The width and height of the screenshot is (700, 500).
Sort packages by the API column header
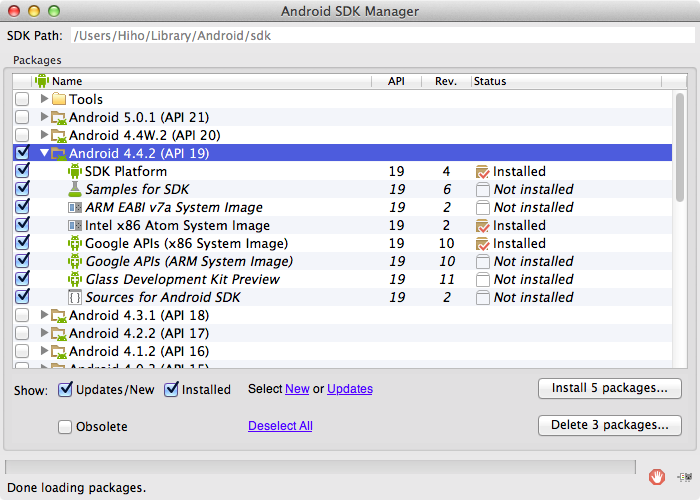click(396, 81)
